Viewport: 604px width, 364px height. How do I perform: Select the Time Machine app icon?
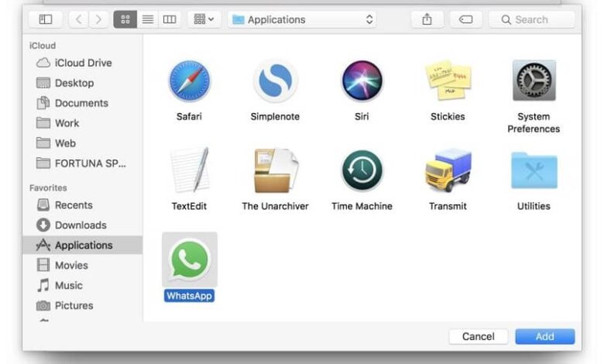(x=362, y=170)
